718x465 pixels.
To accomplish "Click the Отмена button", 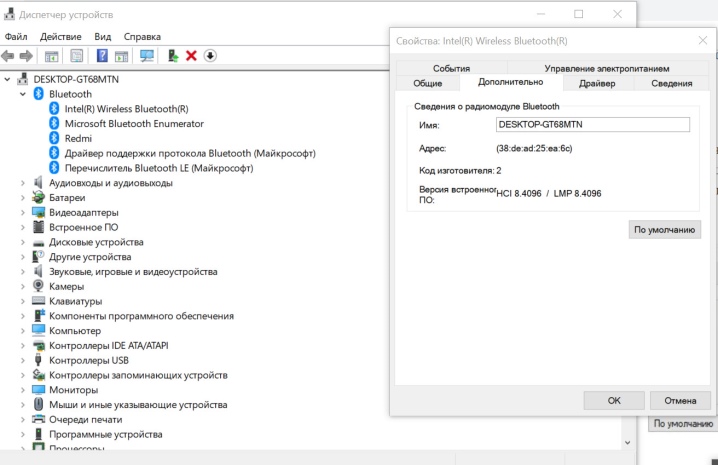I will 680,400.
